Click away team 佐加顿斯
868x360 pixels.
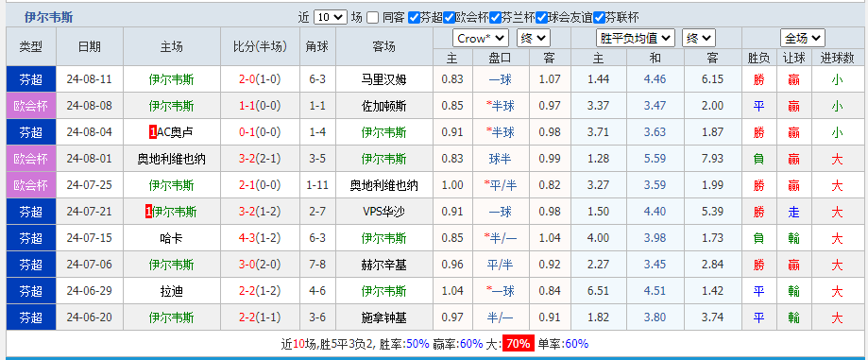point(384,106)
